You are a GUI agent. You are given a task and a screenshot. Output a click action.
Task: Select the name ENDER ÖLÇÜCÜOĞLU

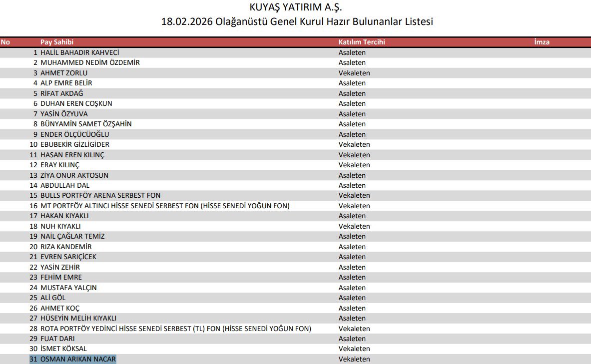pyautogui.click(x=75, y=134)
